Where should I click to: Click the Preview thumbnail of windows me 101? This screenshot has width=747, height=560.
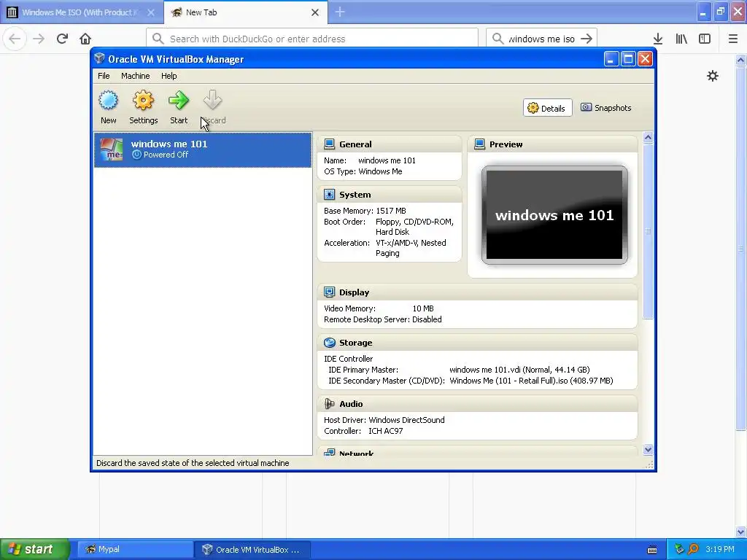point(554,215)
